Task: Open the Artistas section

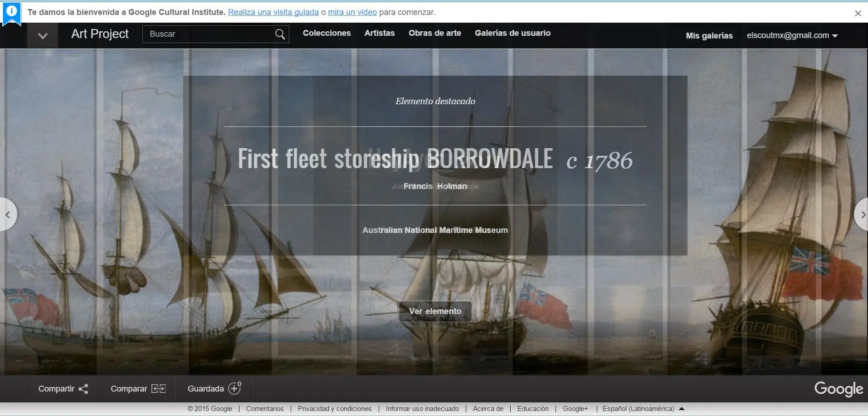Action: pos(380,33)
